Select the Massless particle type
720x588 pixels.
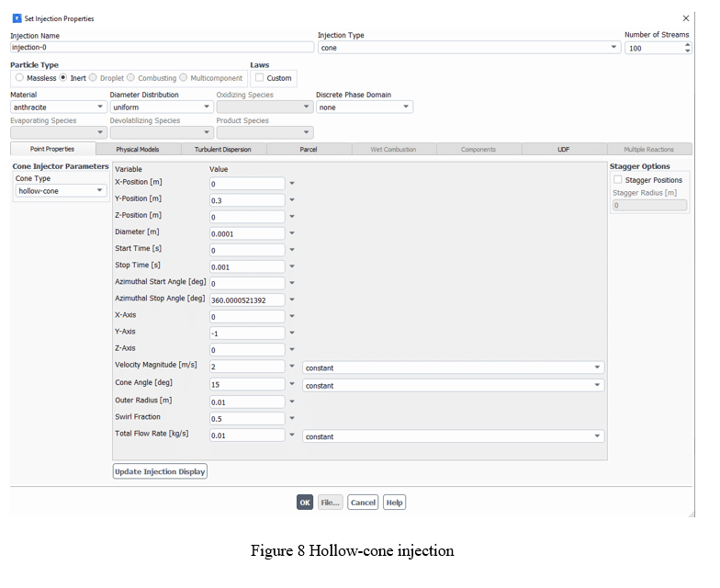pyautogui.click(x=19, y=78)
